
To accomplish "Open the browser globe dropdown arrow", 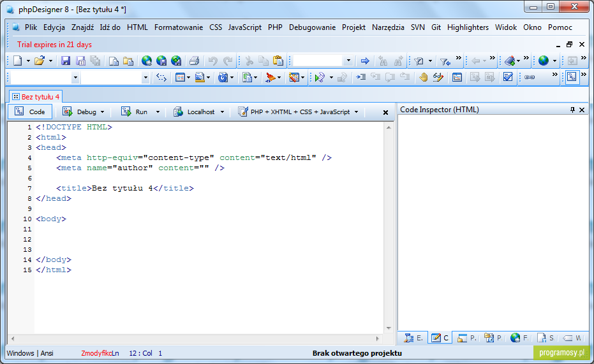I will coord(554,61).
